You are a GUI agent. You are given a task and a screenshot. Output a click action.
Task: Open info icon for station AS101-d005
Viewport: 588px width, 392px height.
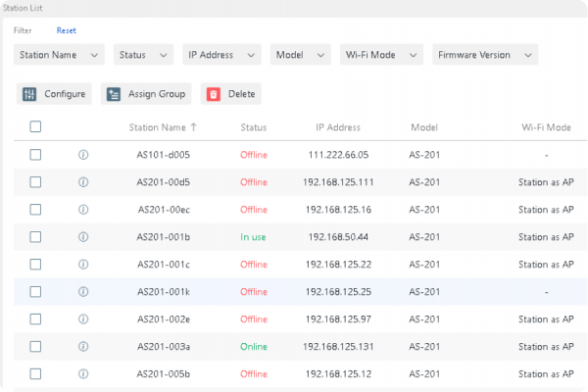point(83,155)
